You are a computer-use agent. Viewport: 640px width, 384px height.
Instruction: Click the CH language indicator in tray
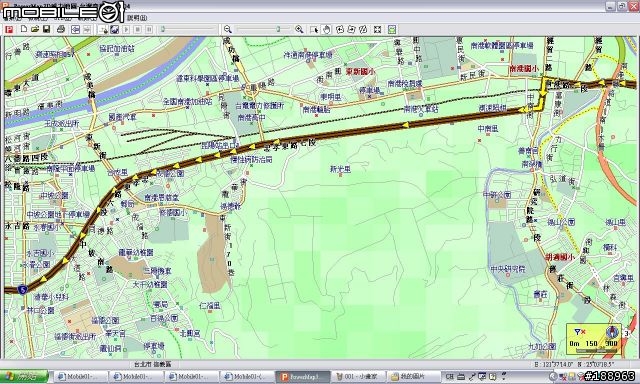[449, 377]
